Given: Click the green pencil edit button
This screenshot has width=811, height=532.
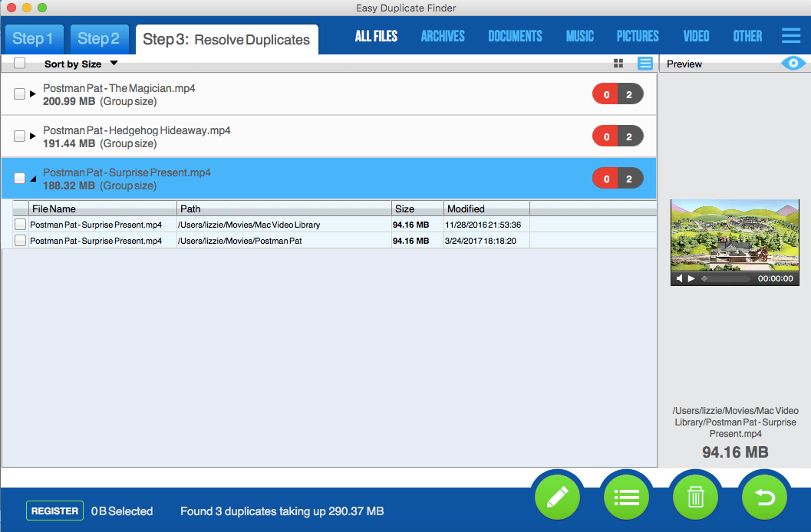Looking at the screenshot, I should [x=558, y=498].
